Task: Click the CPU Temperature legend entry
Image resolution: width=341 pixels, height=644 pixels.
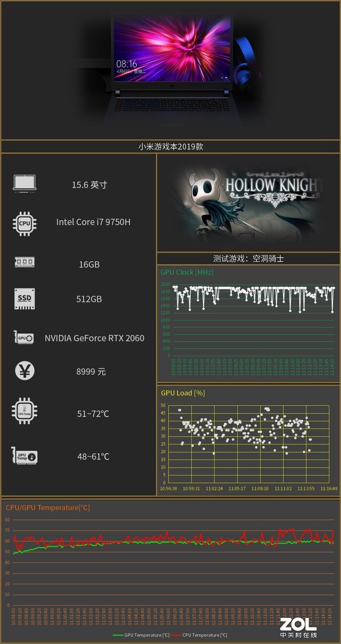Action: [199, 635]
